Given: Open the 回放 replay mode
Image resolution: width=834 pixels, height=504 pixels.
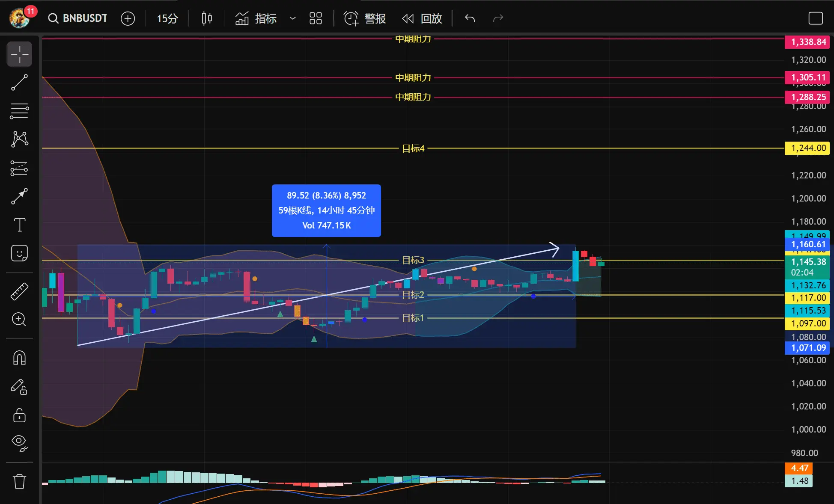Looking at the screenshot, I should (x=422, y=18).
